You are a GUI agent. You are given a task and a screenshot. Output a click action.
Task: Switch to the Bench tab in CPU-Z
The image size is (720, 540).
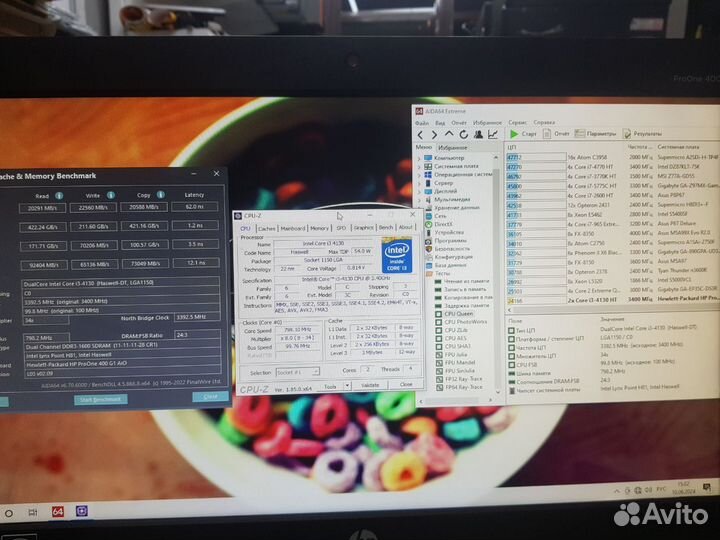[x=386, y=227]
